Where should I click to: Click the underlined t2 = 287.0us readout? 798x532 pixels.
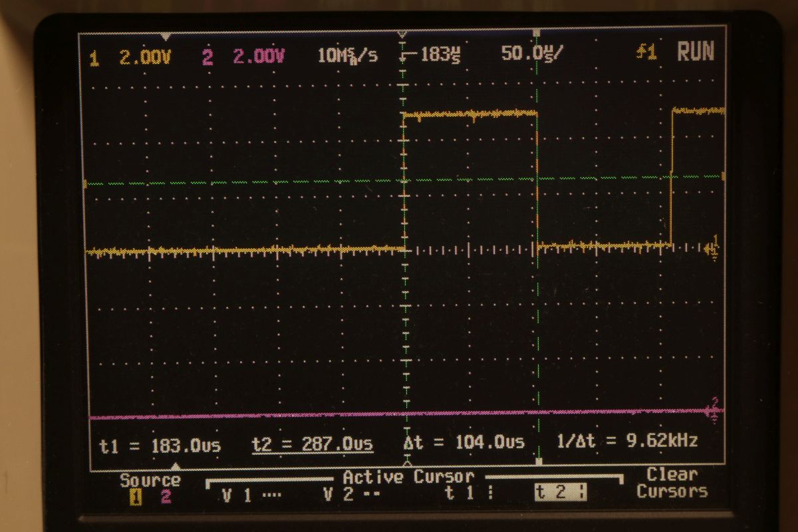point(312,444)
